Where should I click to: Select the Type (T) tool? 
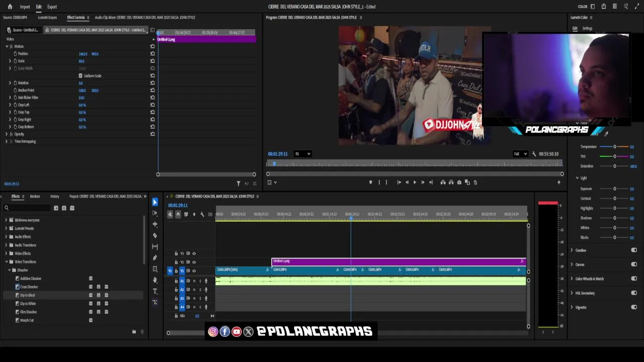(x=155, y=291)
